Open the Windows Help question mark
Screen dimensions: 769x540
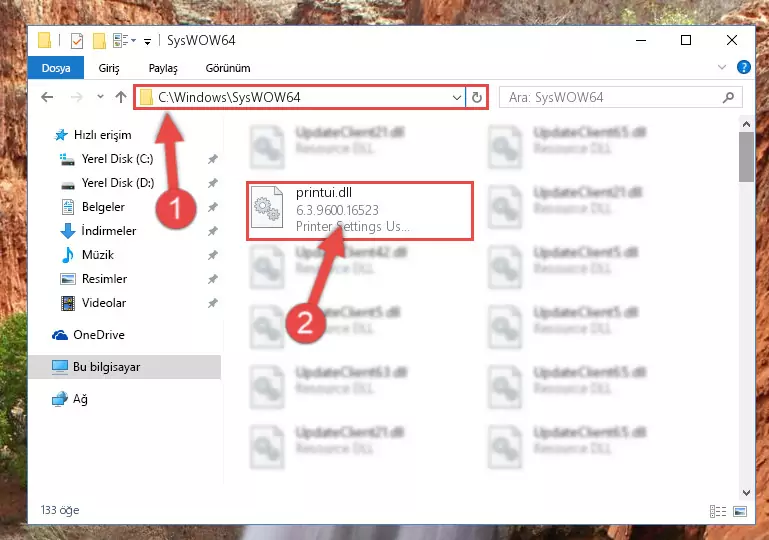(x=743, y=67)
